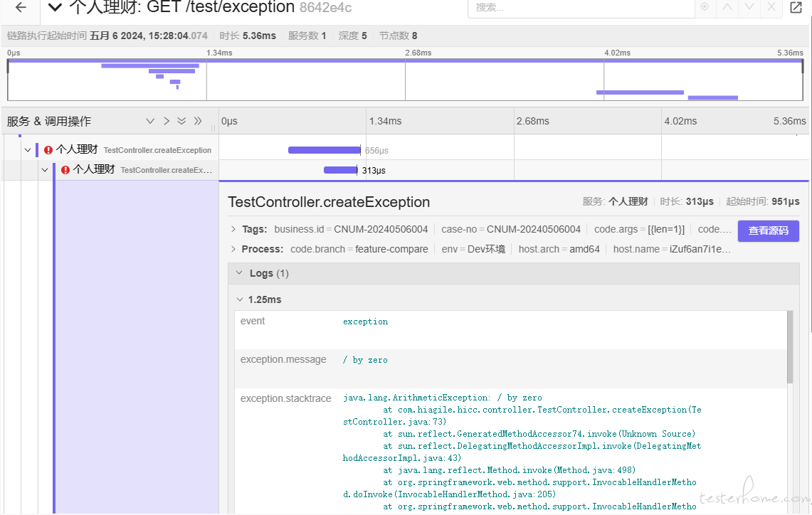The image size is (812, 515).
Task: Click the minimap's top full-width trace bar
Action: (405, 60)
